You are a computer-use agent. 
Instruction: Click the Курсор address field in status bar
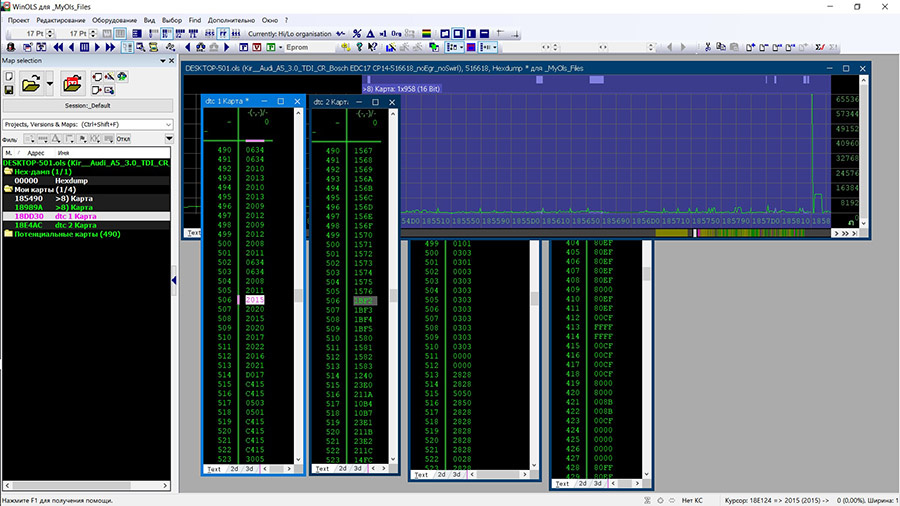[x=776, y=500]
